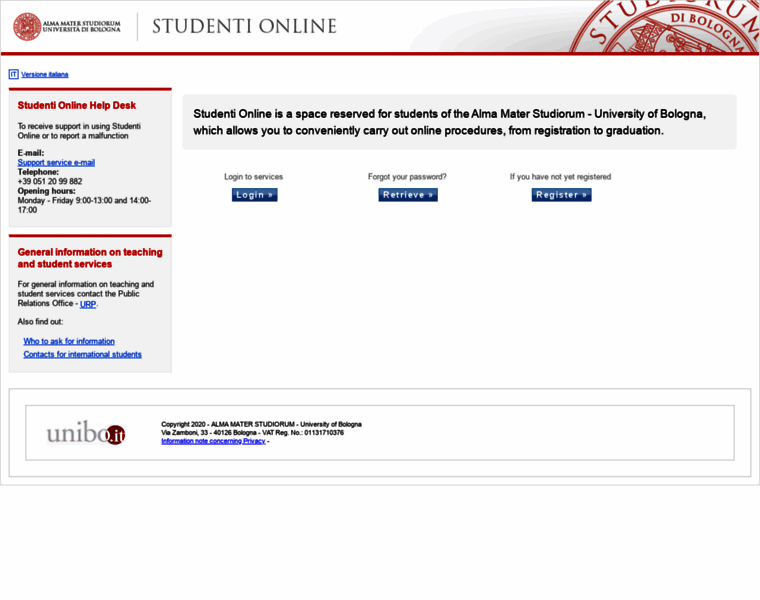Click the 'Login to services' label
Viewport: 760px width, 600px height.
point(253,177)
